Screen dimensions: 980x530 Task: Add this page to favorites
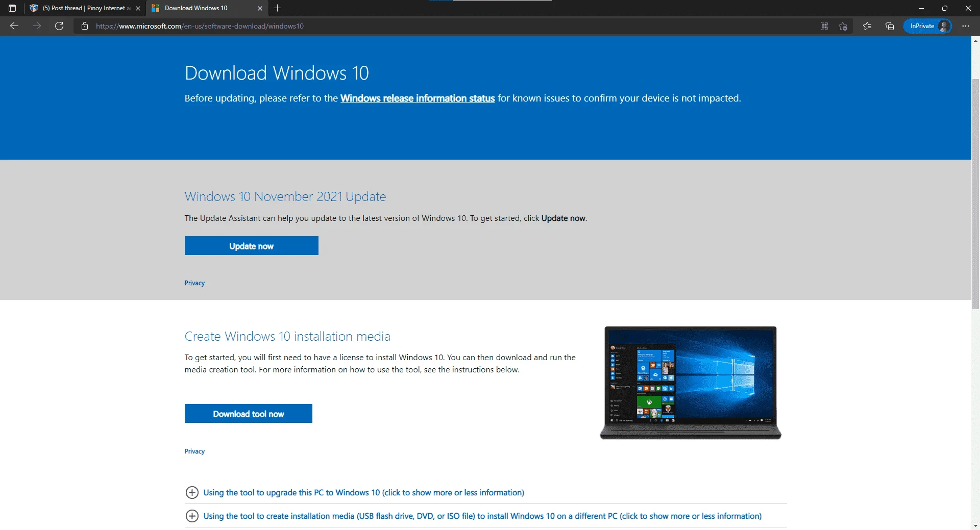point(843,26)
